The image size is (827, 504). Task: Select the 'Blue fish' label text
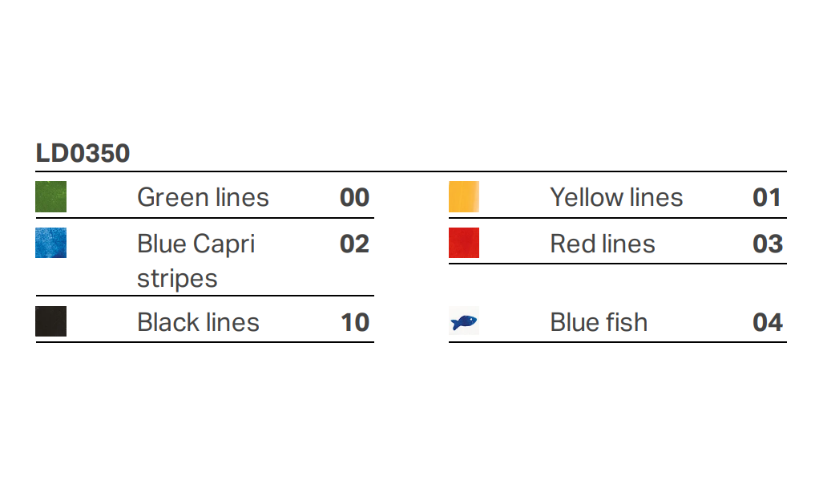click(599, 322)
